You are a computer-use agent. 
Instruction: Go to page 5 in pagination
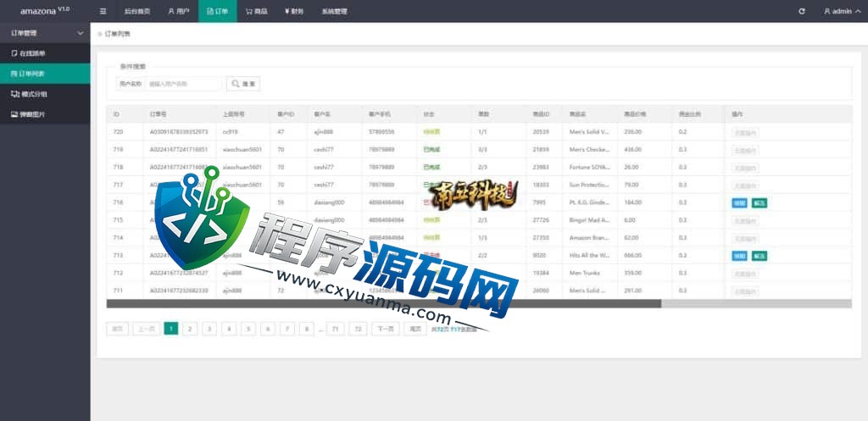248,329
